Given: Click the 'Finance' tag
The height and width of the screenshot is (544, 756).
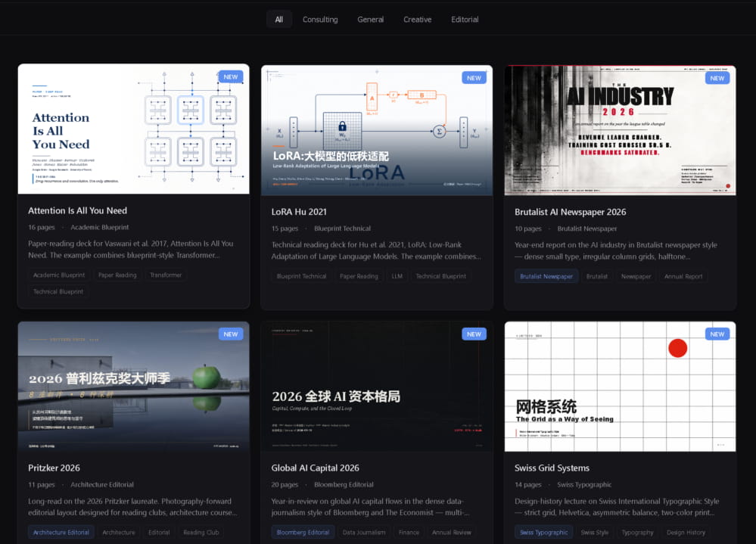Looking at the screenshot, I should coord(409,533).
